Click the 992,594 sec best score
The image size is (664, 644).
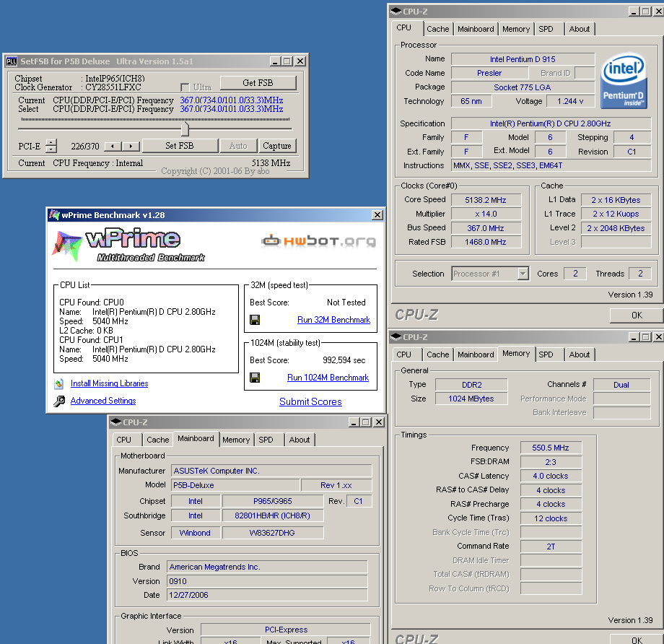[344, 360]
